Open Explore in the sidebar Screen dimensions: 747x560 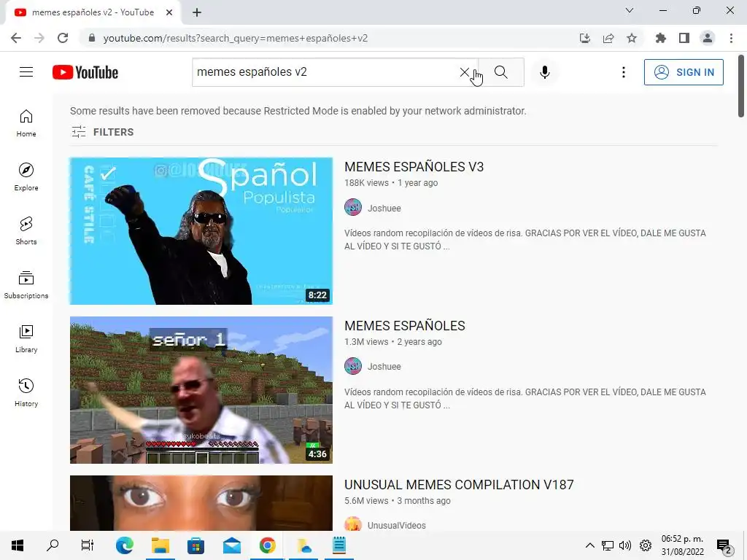(26, 177)
